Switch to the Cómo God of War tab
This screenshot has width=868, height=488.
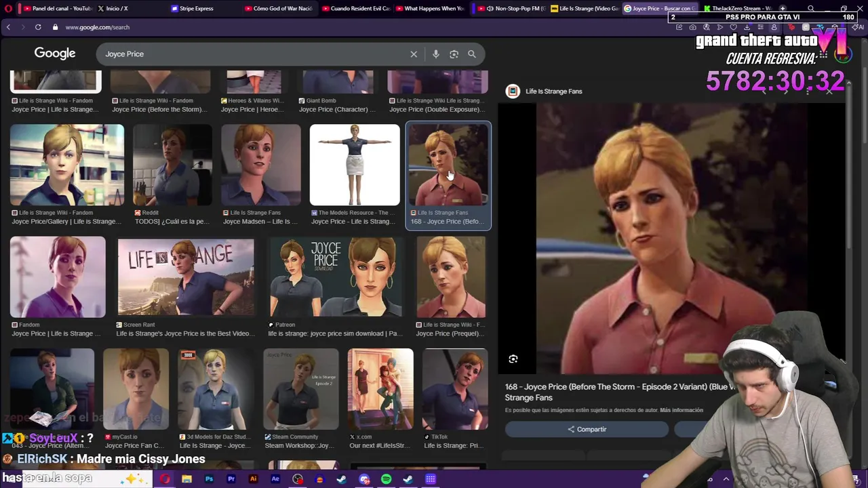279,8
